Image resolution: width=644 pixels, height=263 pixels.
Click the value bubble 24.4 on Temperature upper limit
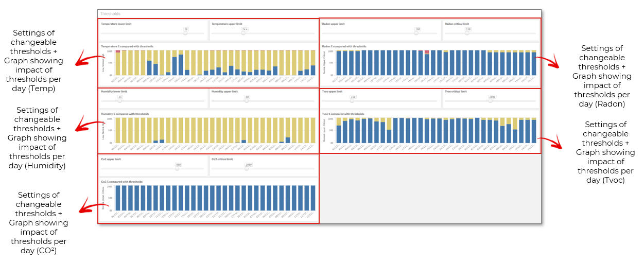coord(245,29)
